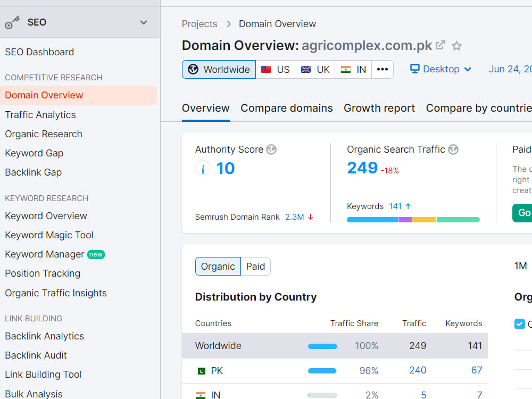Switch to US database
Screen dimensions: 532x399
[x=276, y=70]
